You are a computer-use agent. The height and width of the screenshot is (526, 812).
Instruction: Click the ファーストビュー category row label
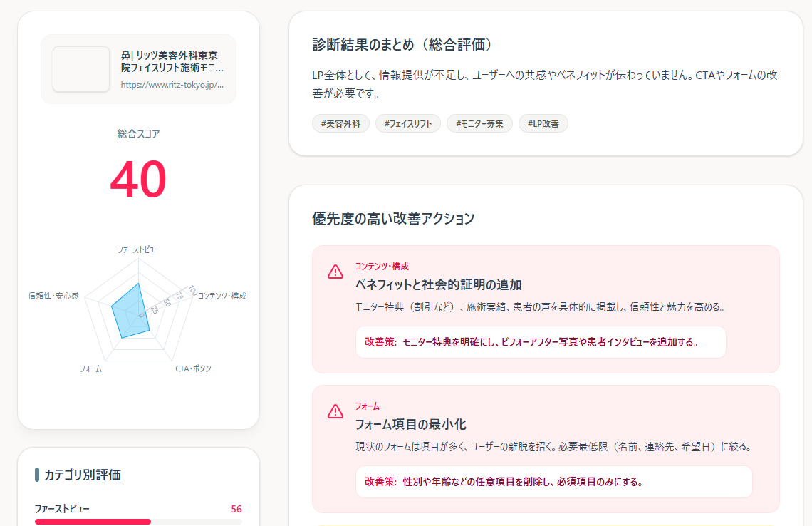pos(62,509)
